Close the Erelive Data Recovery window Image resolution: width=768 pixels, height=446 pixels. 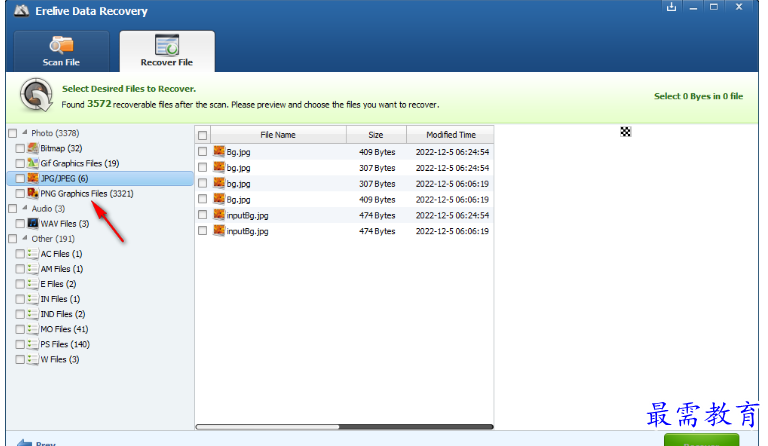739,7
